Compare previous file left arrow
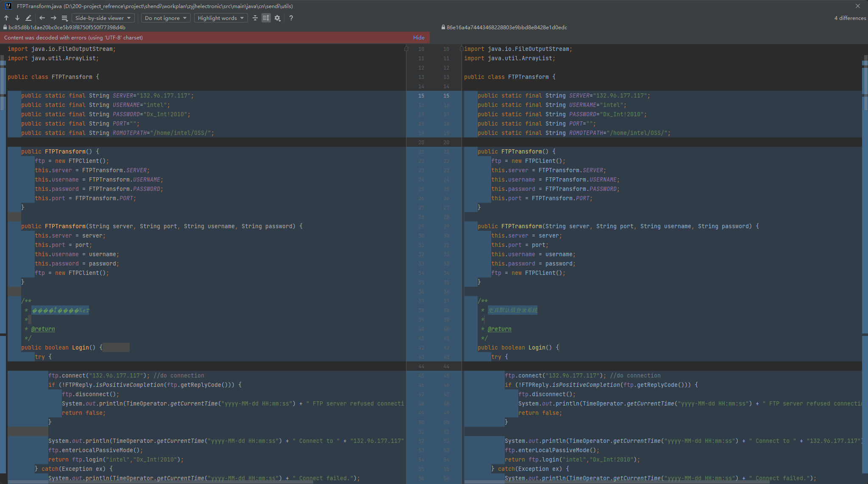Screen dimensions: 868x484 coord(42,18)
